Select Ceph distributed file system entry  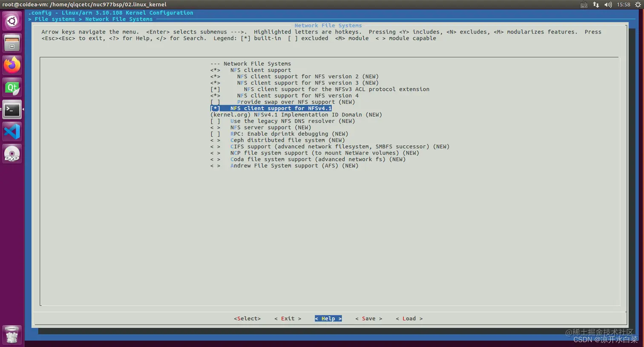pyautogui.click(x=277, y=141)
